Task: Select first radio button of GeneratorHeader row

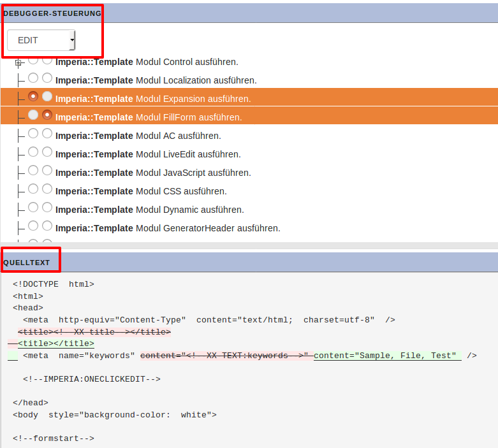Action: 33,226
